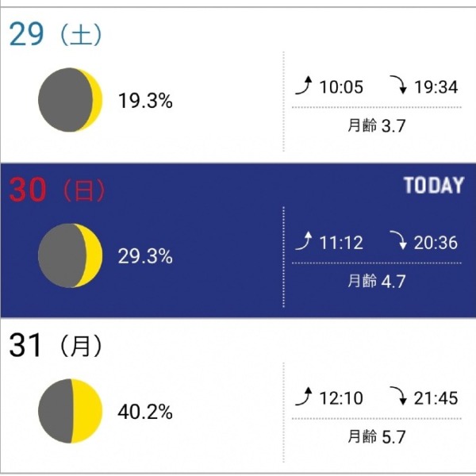Click the 29.3% illumination value
This screenshot has height=476, width=476.
tap(145, 256)
